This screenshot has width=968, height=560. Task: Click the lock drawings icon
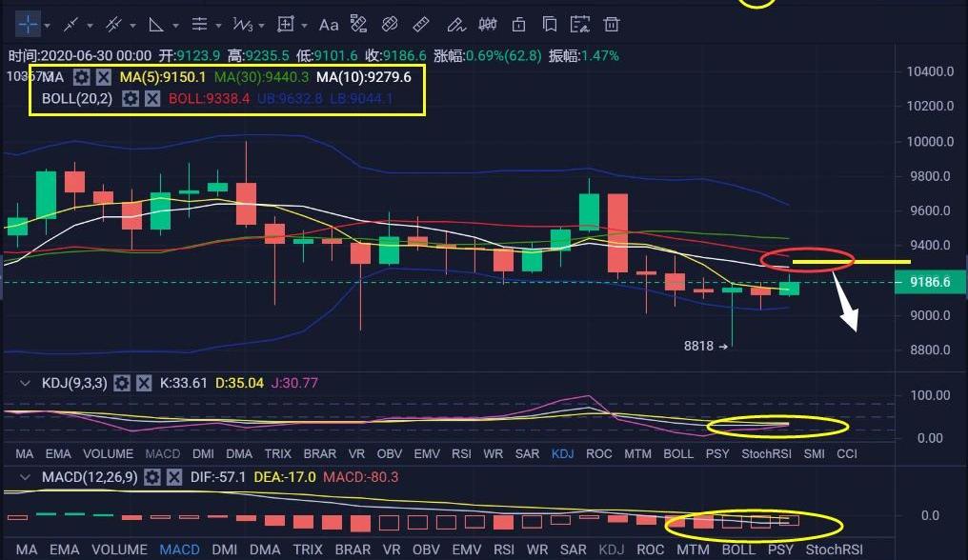click(519, 24)
